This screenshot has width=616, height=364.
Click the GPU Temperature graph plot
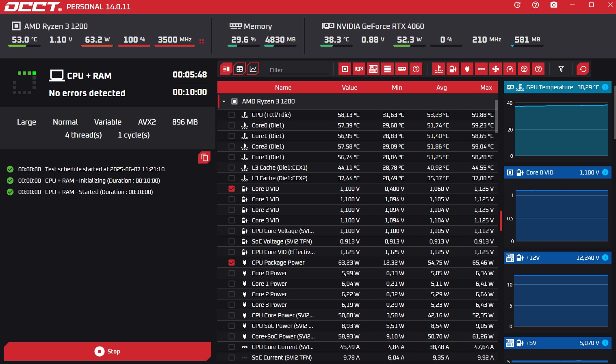[562, 130]
